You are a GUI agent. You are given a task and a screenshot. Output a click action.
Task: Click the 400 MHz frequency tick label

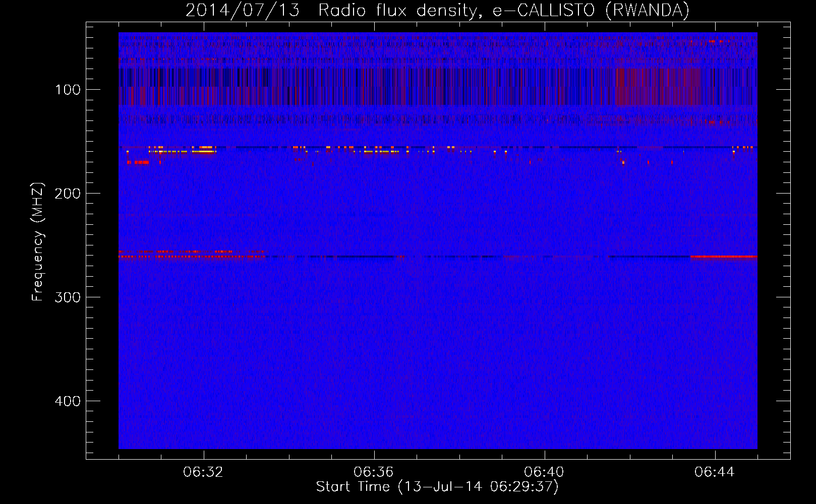[x=68, y=401]
